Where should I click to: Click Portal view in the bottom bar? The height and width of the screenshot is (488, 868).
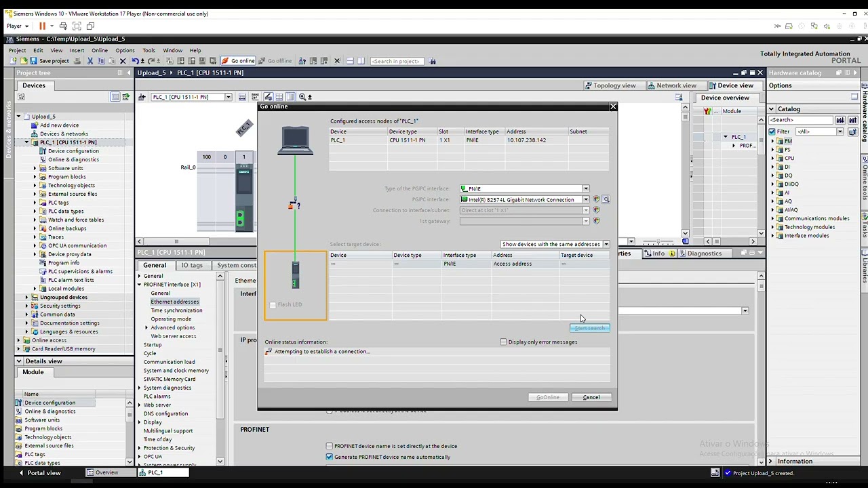(39, 472)
